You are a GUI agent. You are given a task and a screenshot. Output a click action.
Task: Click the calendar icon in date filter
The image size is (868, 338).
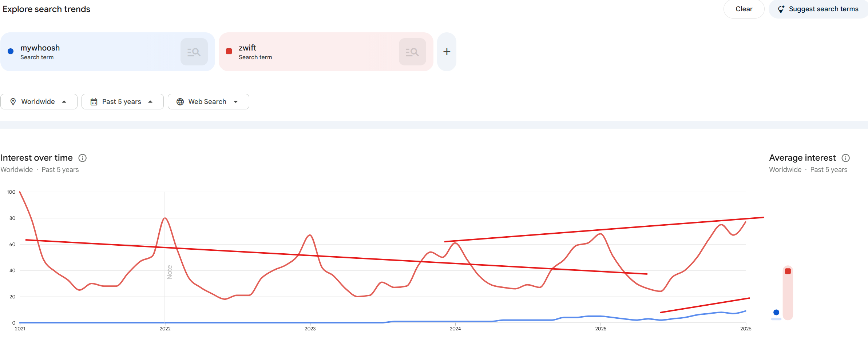point(94,102)
